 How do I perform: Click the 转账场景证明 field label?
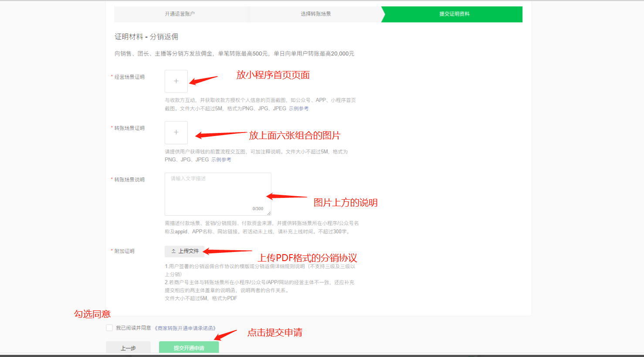point(129,128)
